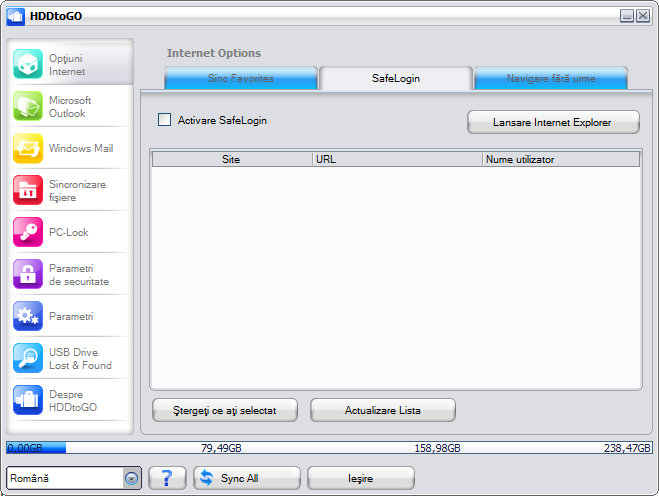Open the PC-Lock key icon
This screenshot has width=659, height=496.
tap(28, 232)
